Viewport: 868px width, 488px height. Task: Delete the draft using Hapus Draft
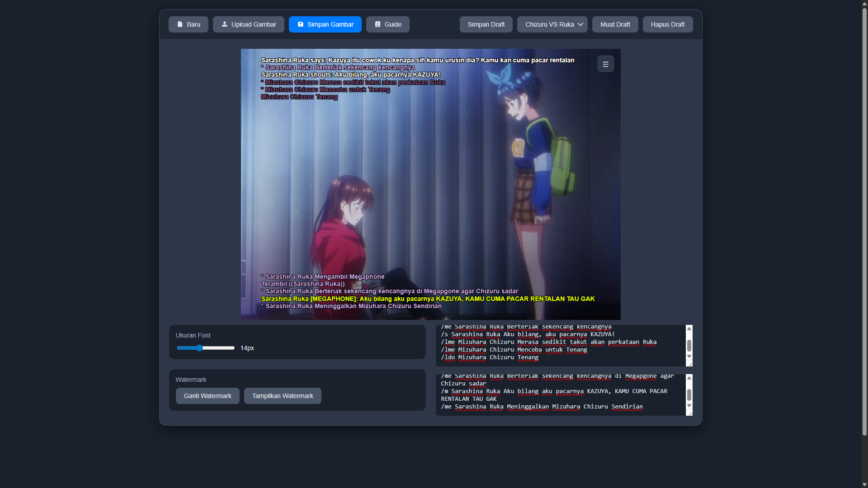pyautogui.click(x=668, y=24)
